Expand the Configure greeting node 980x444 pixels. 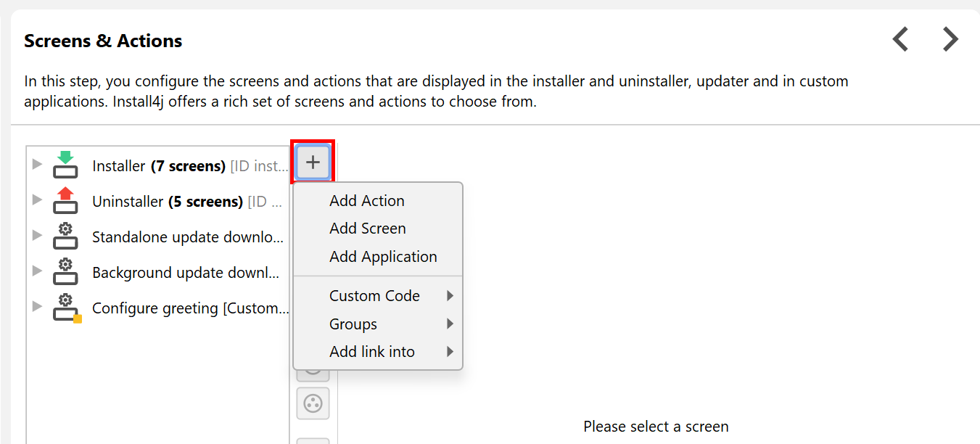(38, 306)
